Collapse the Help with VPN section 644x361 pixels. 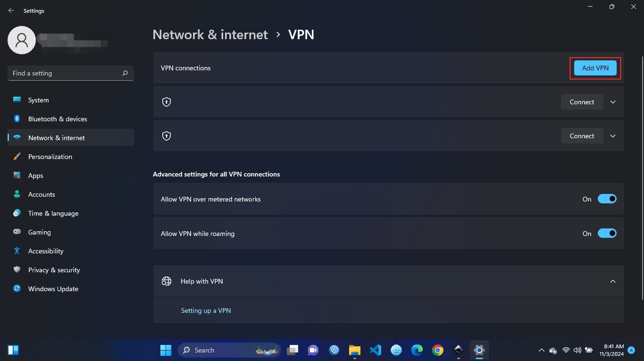tap(613, 281)
